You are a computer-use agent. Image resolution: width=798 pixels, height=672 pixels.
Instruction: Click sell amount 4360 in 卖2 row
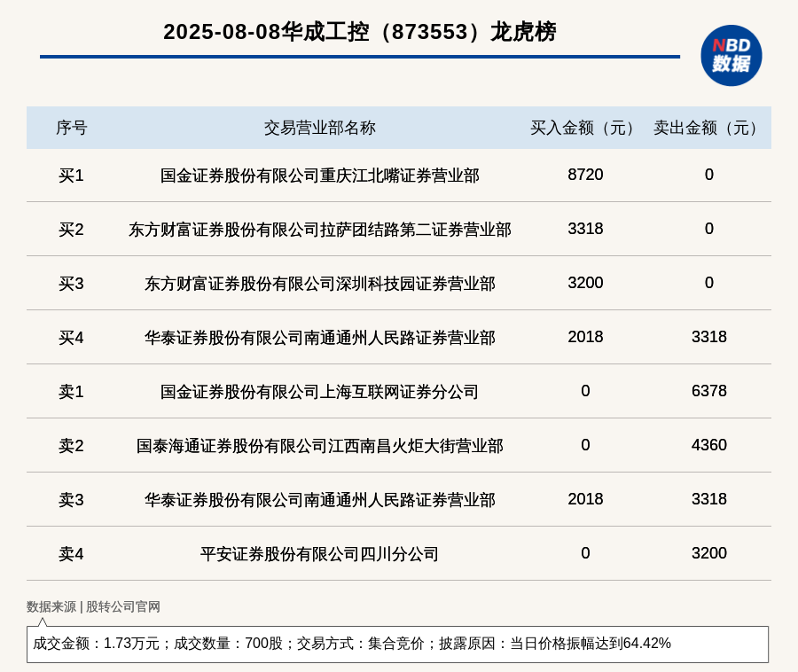click(x=709, y=445)
